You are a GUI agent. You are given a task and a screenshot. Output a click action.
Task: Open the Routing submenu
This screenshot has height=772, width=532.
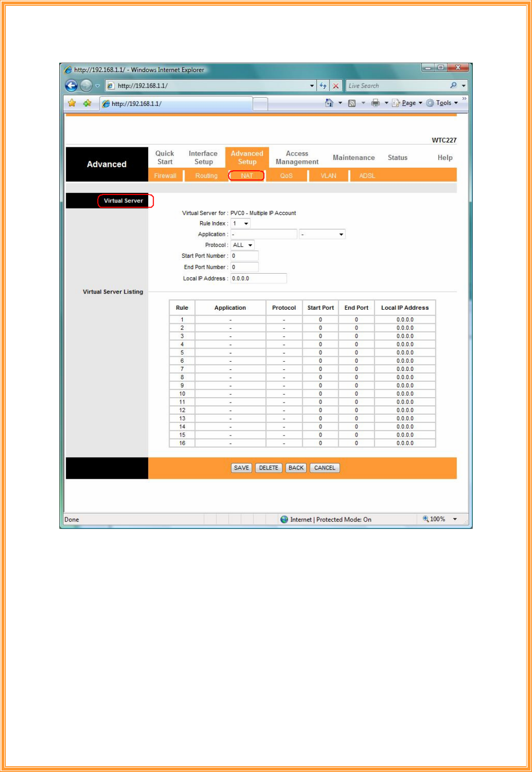(206, 175)
